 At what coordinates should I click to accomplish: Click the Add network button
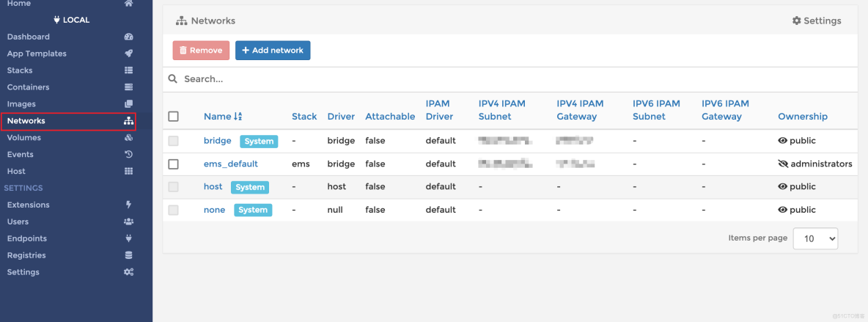click(x=273, y=51)
